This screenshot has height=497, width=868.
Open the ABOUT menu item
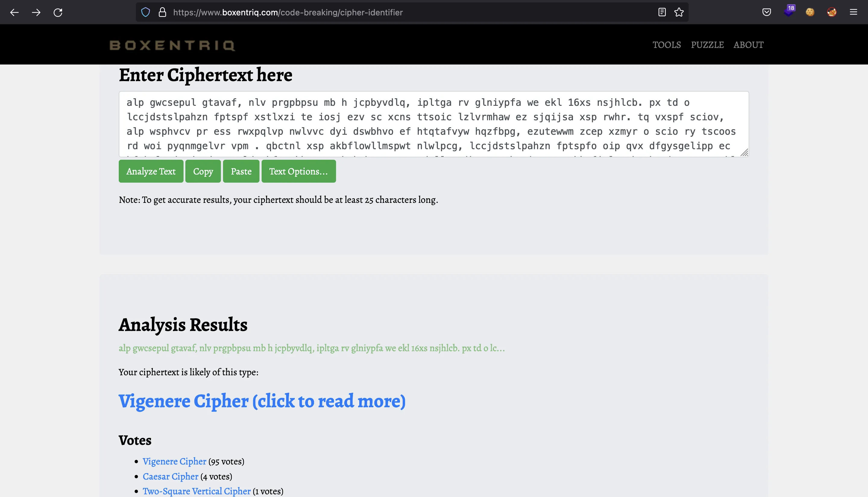point(749,45)
